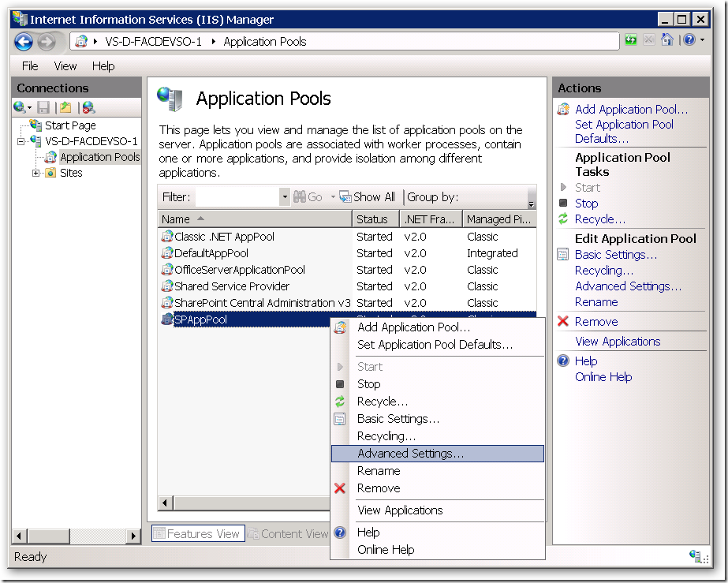Open the File menu
728x583 pixels.
30,66
